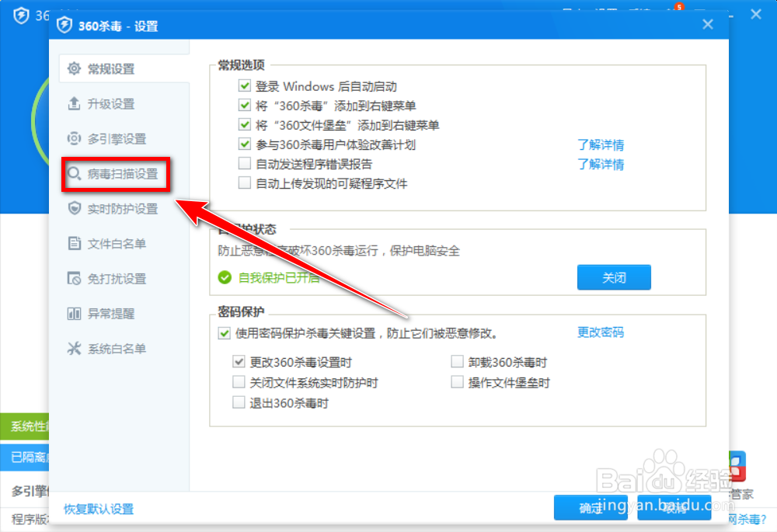Click the 关闭 self-protection button

pos(614,277)
